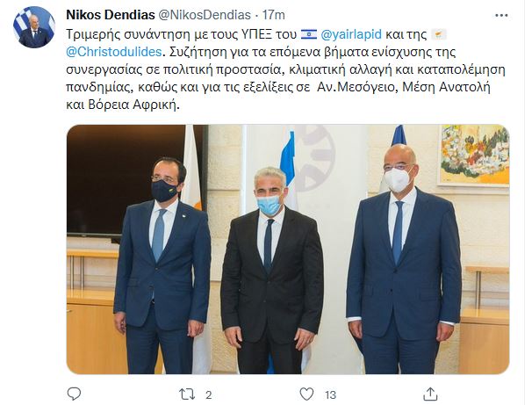Open the 17m timestamp link
Viewport: 532px width, 405px height.
(x=274, y=15)
